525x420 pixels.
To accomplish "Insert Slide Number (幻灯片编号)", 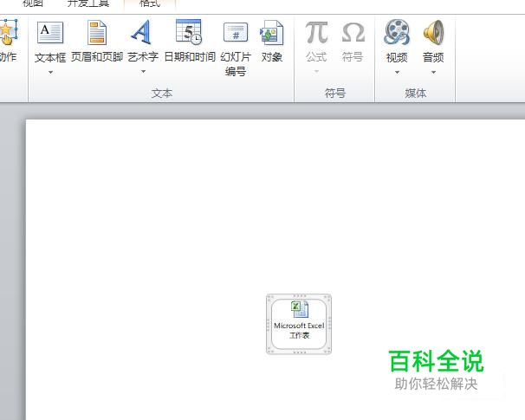I will pyautogui.click(x=236, y=48).
